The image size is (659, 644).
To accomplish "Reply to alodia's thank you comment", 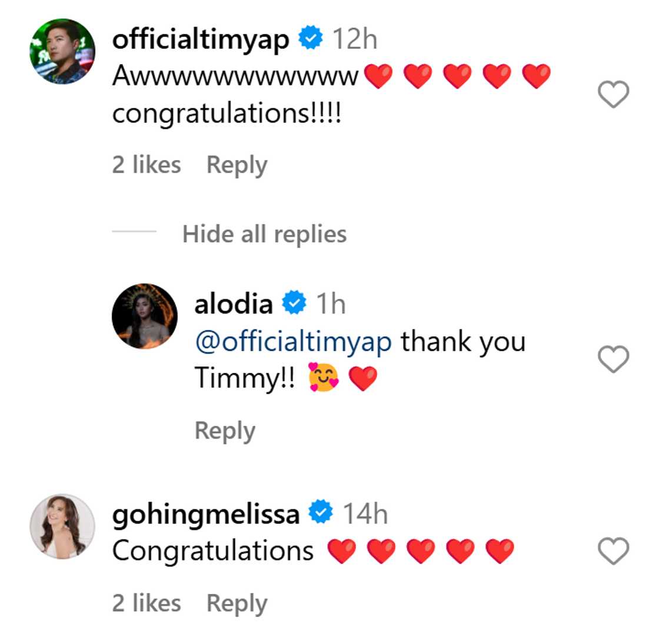I will click(x=225, y=431).
